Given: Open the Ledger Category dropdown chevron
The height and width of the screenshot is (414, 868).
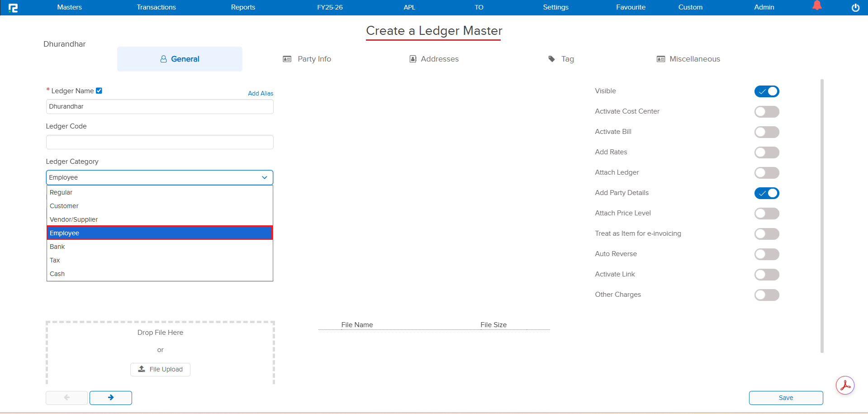Looking at the screenshot, I should [x=265, y=177].
